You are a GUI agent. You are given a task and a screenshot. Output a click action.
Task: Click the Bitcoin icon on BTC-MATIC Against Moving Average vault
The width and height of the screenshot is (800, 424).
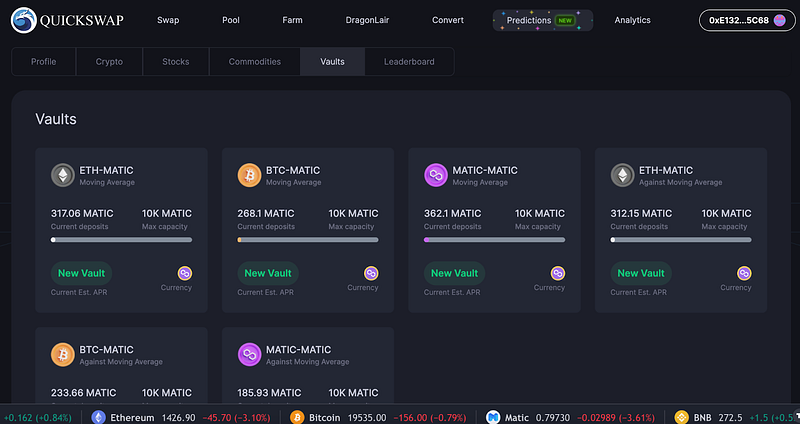pyautogui.click(x=63, y=355)
